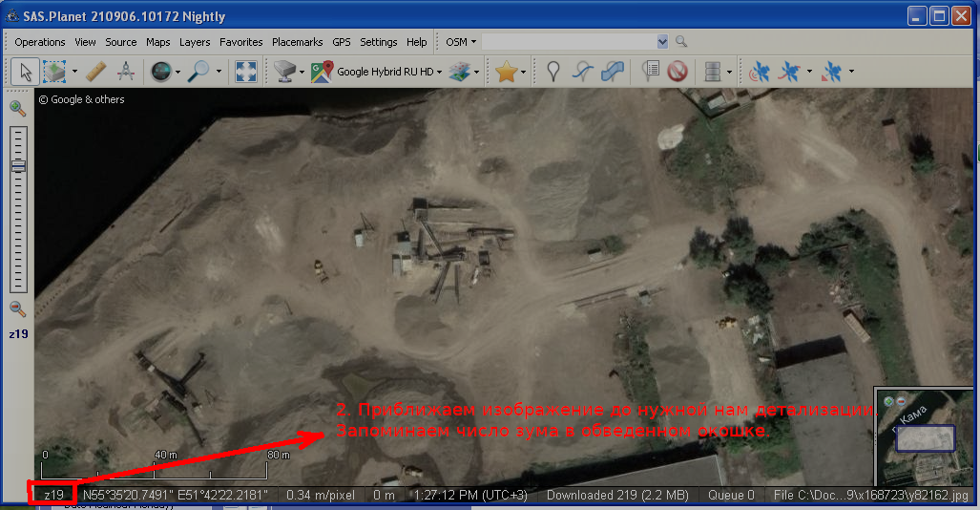Click the compass circle calculation tool
Viewport: 980px width, 510px height.
coord(125,72)
